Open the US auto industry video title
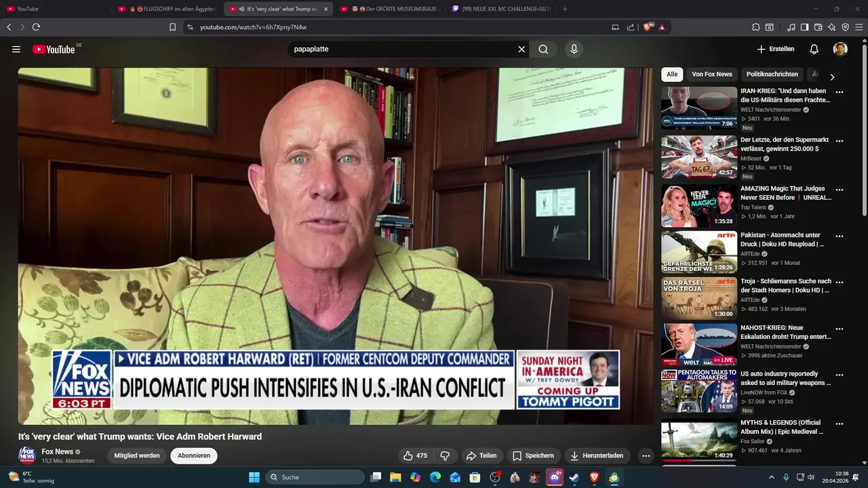Image resolution: width=868 pixels, height=488 pixels. click(x=785, y=378)
